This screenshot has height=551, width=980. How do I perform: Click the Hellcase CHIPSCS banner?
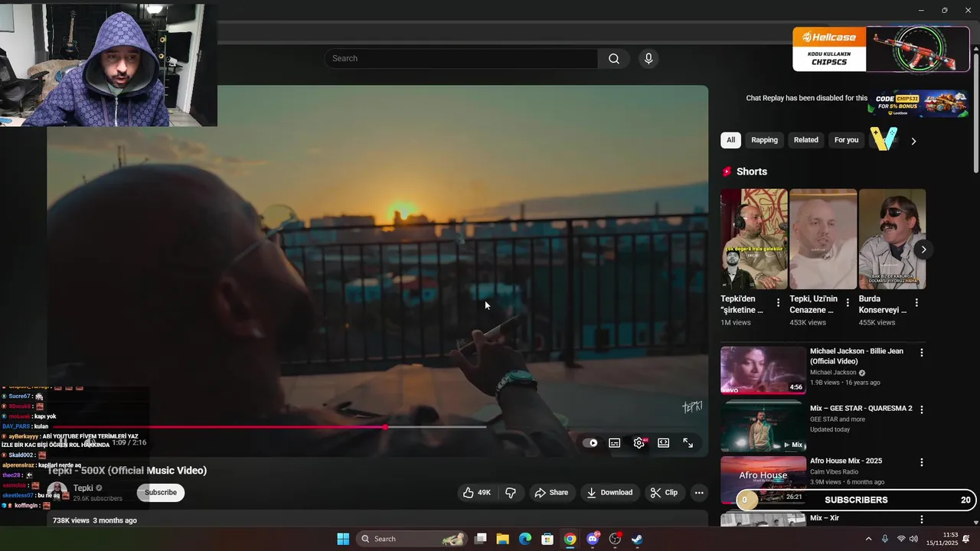click(880, 49)
